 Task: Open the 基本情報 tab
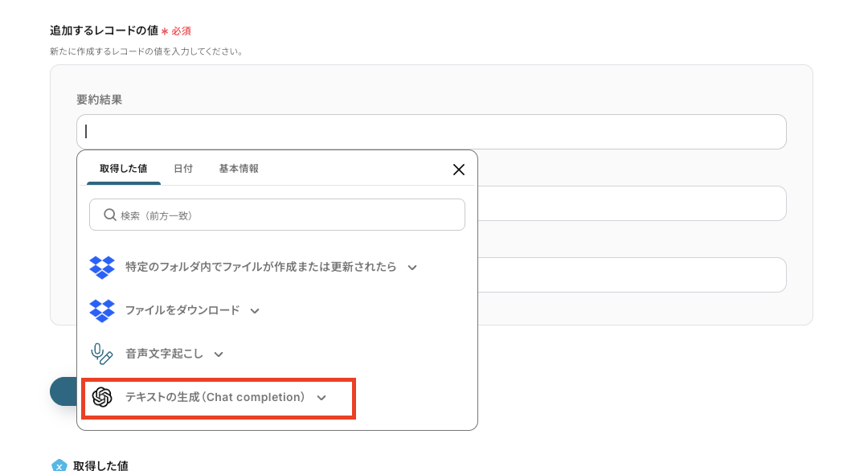pos(239,169)
